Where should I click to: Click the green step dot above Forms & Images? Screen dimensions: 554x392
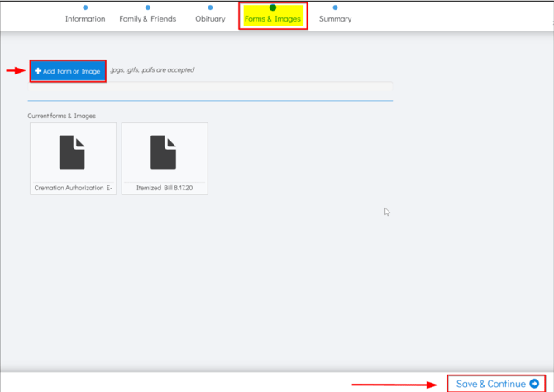(x=273, y=7)
